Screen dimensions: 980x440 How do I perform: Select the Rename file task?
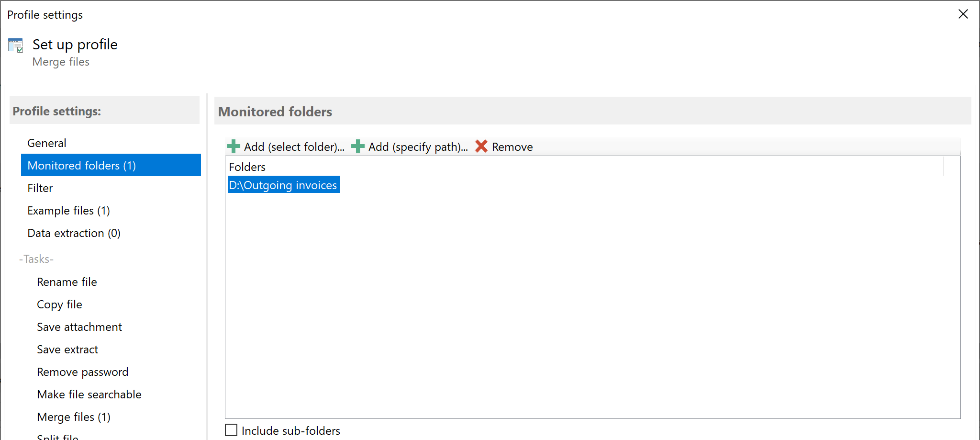pos(67,282)
